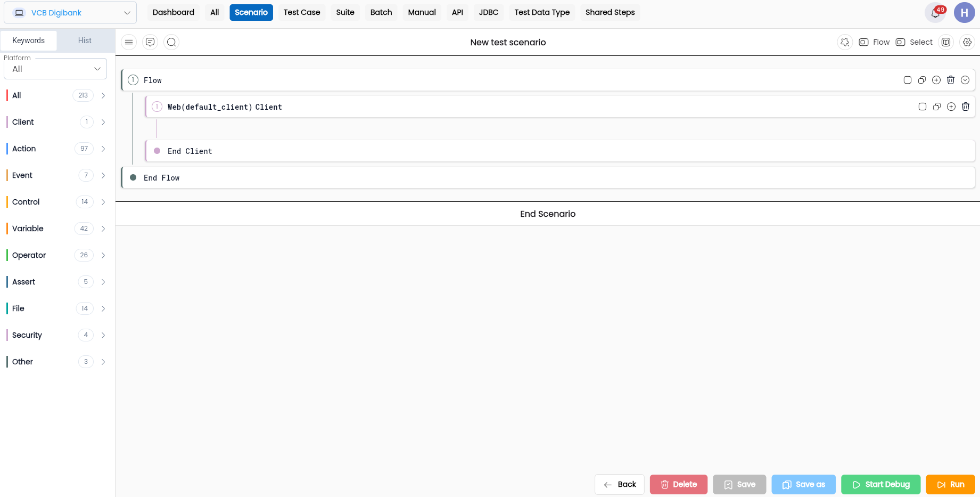The image size is (980, 497).
Task: Open the scenario settings gear icon
Action: tap(967, 42)
